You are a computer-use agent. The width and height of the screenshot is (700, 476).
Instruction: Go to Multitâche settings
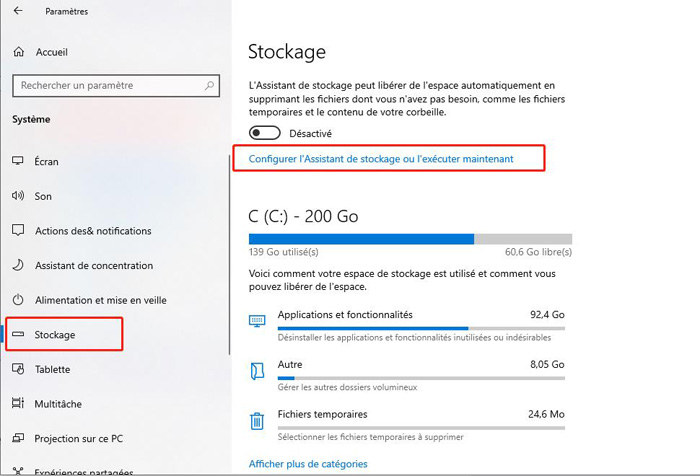click(58, 404)
